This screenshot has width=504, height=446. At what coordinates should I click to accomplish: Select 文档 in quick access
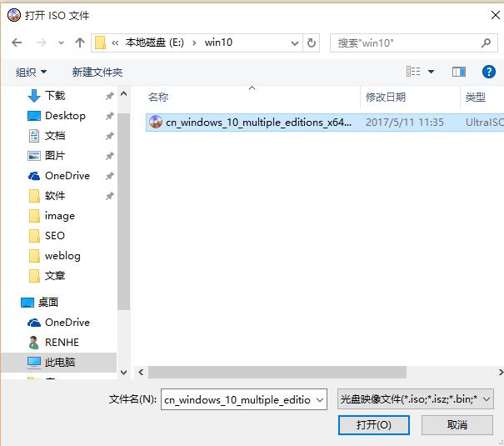[x=55, y=136]
